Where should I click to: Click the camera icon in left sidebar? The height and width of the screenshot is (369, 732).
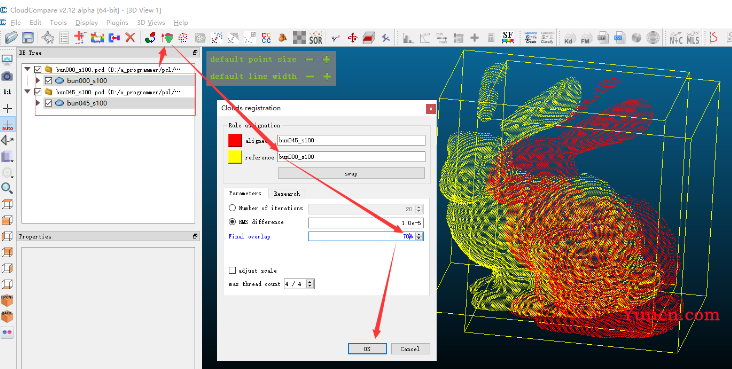coord(7,76)
